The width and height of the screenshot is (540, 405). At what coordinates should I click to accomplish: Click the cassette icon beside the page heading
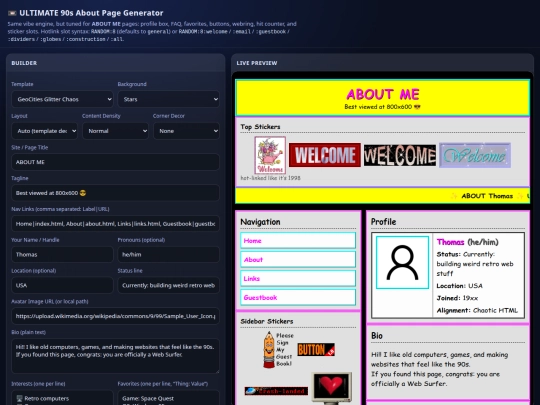[x=12, y=13]
